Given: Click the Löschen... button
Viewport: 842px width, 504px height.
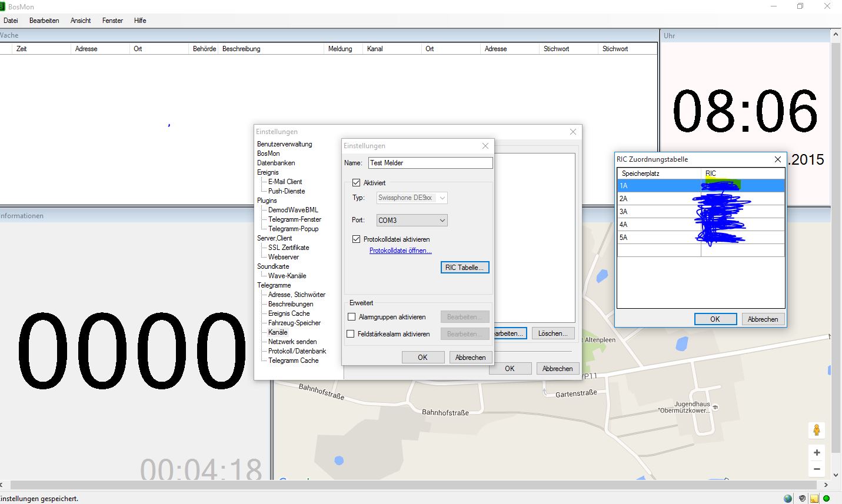Looking at the screenshot, I should coord(553,333).
